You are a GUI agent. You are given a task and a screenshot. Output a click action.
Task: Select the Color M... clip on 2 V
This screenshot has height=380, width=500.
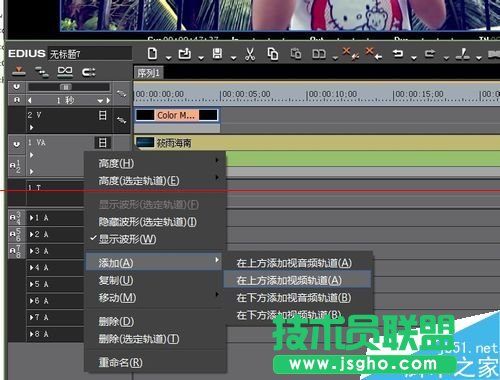(x=177, y=115)
